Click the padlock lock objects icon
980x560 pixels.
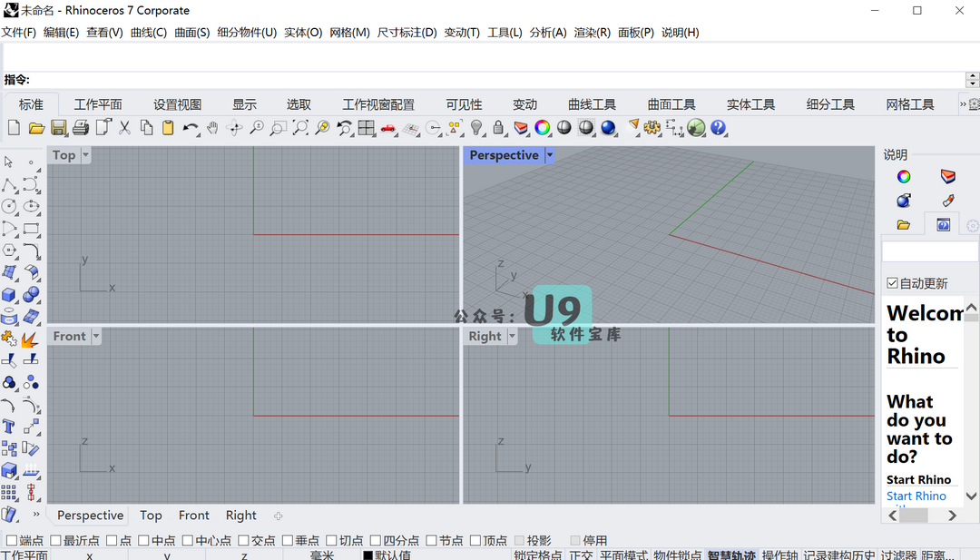(x=498, y=128)
